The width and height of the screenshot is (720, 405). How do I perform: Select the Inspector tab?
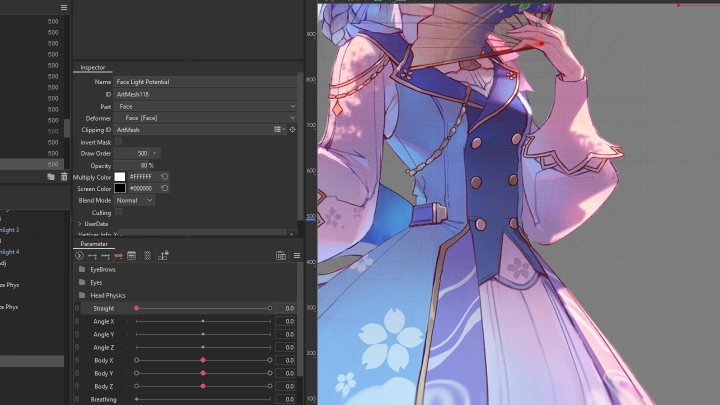(x=93, y=67)
